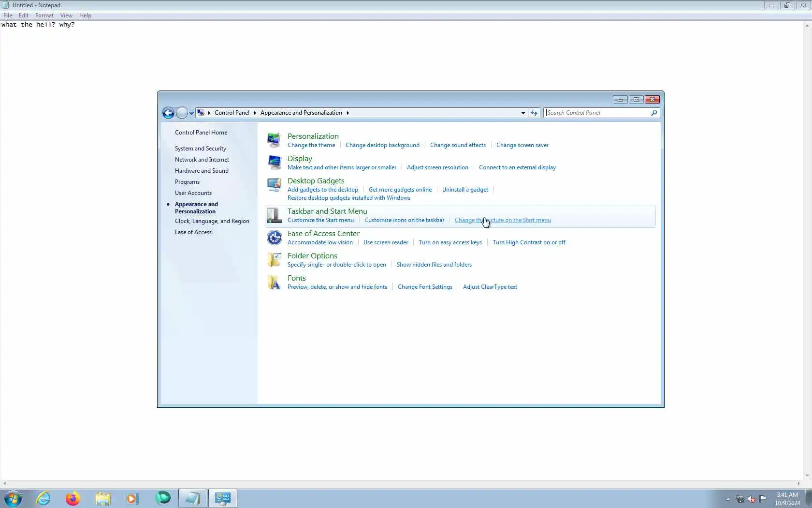Image resolution: width=812 pixels, height=508 pixels.
Task: Expand arrow after Appearance and Personalization breadcrumb
Action: tap(348, 113)
